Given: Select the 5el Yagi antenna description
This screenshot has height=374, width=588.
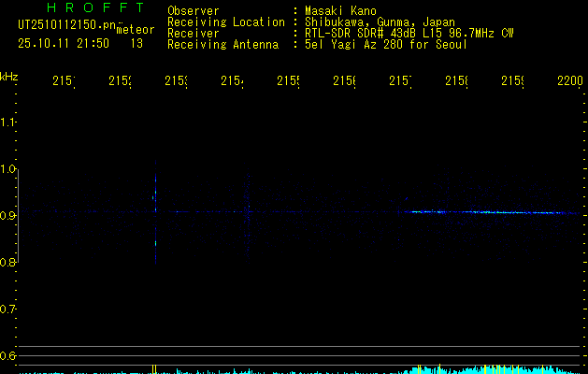Looking at the screenshot, I should click(386, 45).
